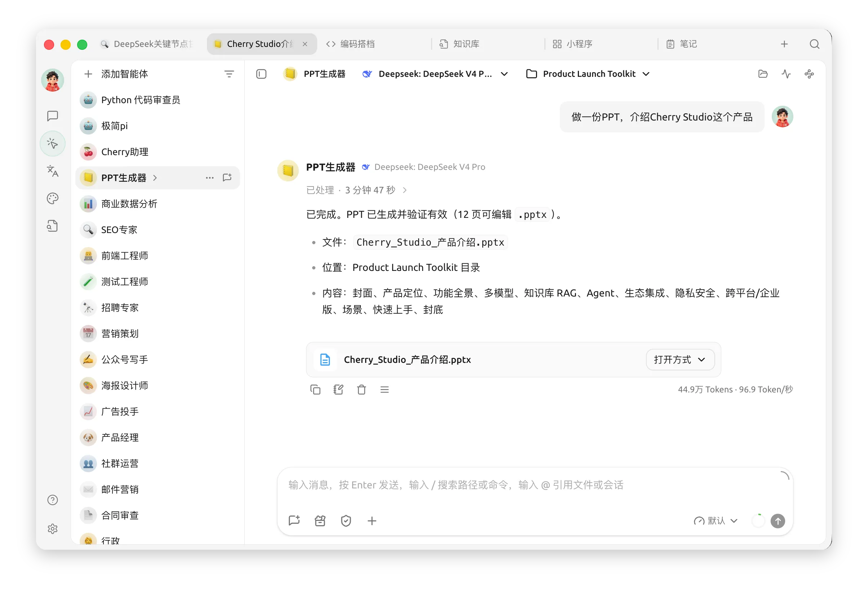Open the 打开方式 dropdown
The image size is (868, 593).
point(680,360)
